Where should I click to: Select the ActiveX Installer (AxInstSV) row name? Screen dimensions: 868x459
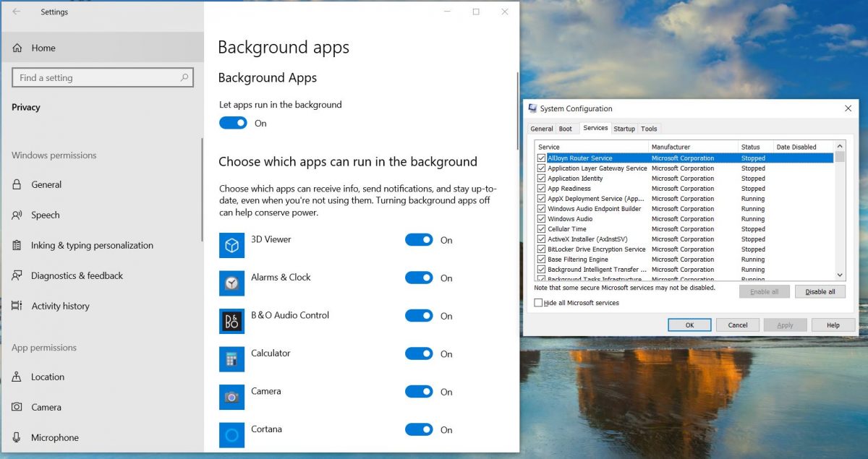[587, 239]
